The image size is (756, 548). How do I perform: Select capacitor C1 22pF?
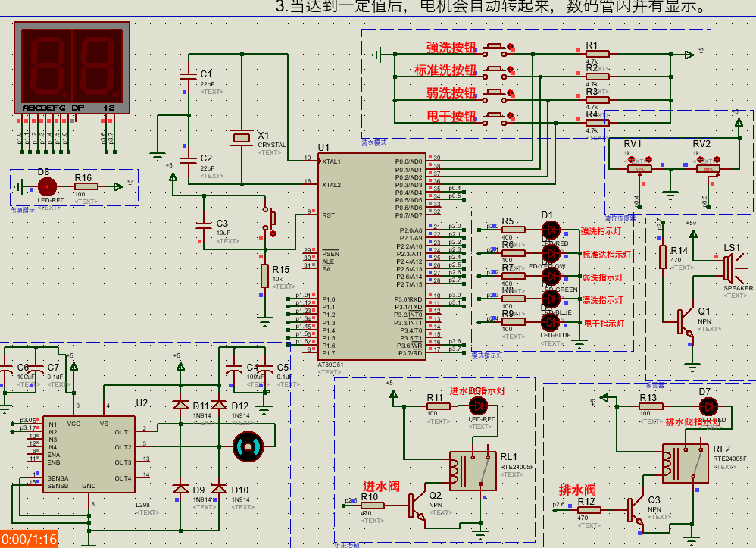[x=188, y=76]
